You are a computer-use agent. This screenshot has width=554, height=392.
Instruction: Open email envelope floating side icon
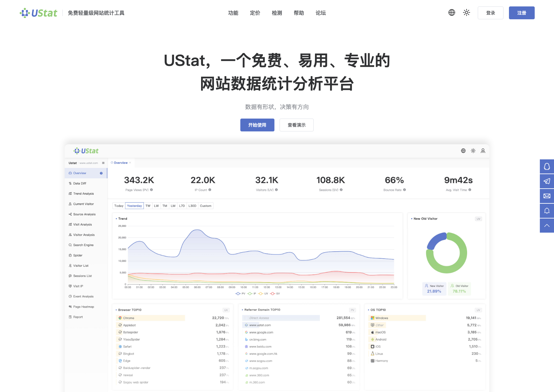tap(547, 196)
